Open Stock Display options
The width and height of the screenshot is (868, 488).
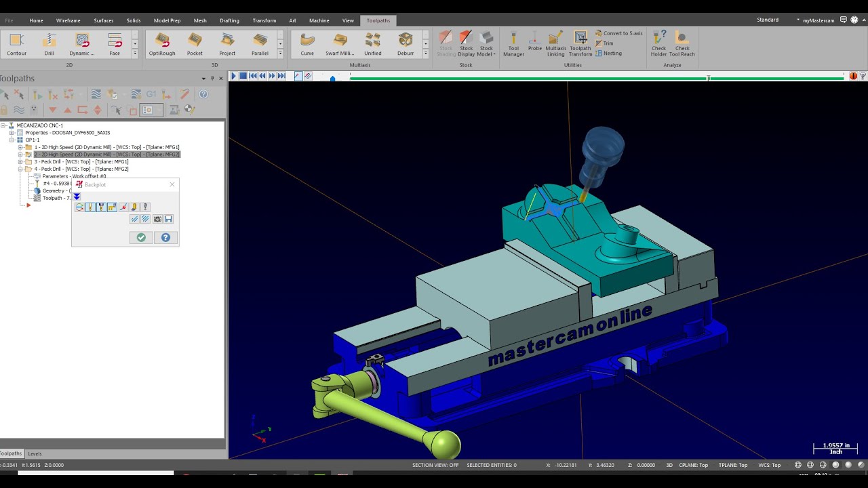466,44
